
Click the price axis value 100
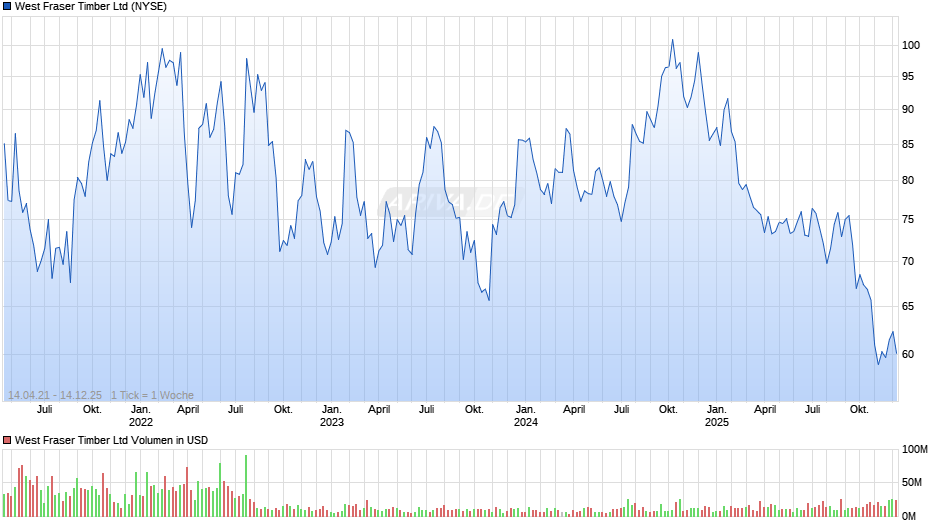click(x=911, y=46)
